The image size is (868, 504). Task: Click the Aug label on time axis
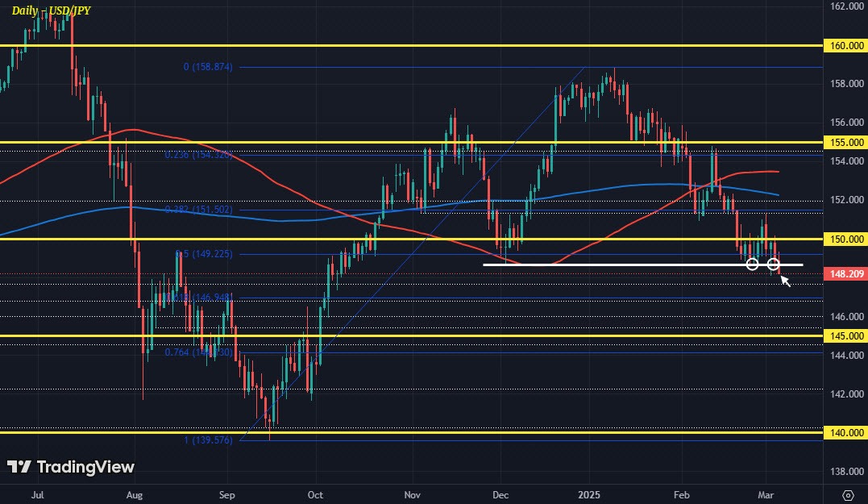pos(135,494)
